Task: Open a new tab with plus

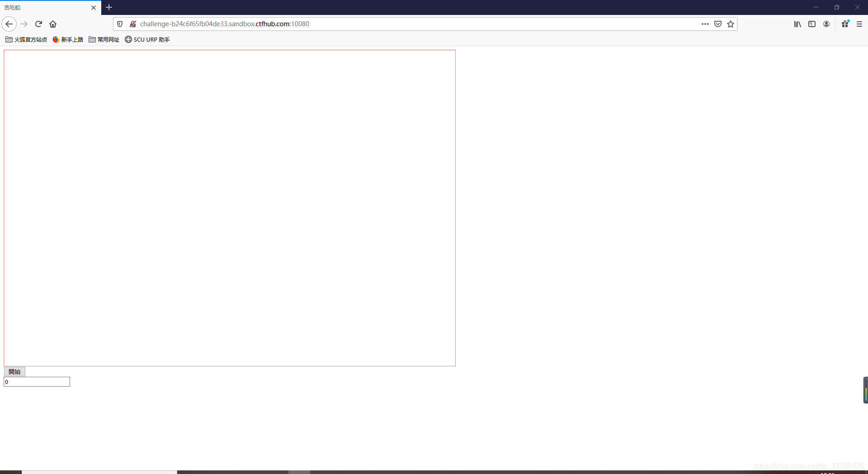Action: 109,7
